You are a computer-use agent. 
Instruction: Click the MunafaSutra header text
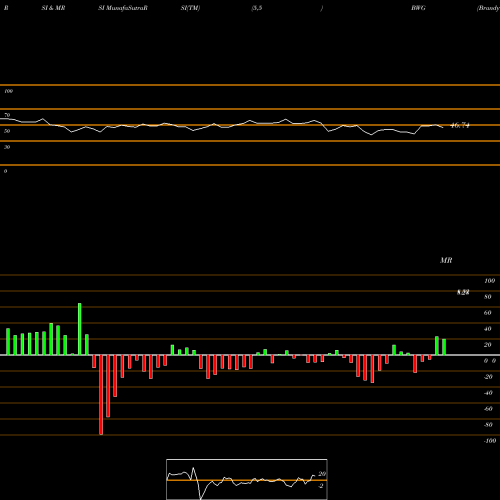pos(123,8)
